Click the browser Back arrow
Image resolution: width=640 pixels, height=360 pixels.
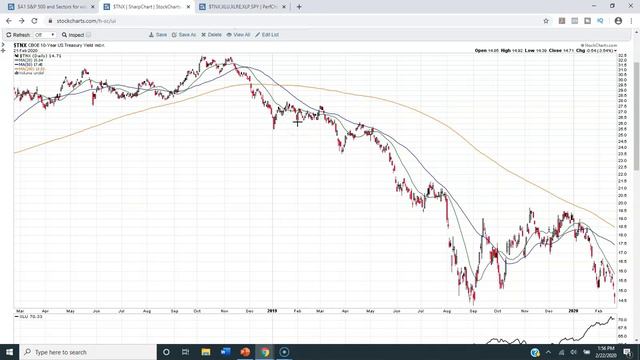[9, 21]
